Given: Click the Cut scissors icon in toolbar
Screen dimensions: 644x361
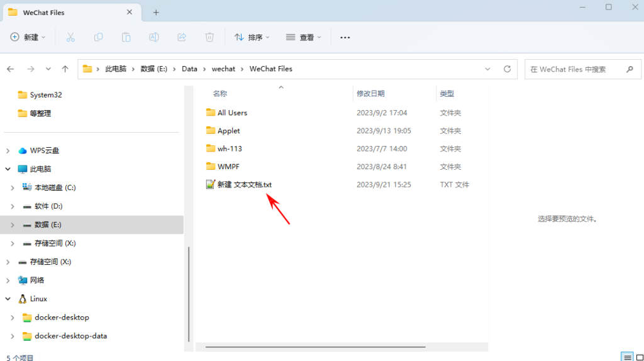Looking at the screenshot, I should 70,37.
